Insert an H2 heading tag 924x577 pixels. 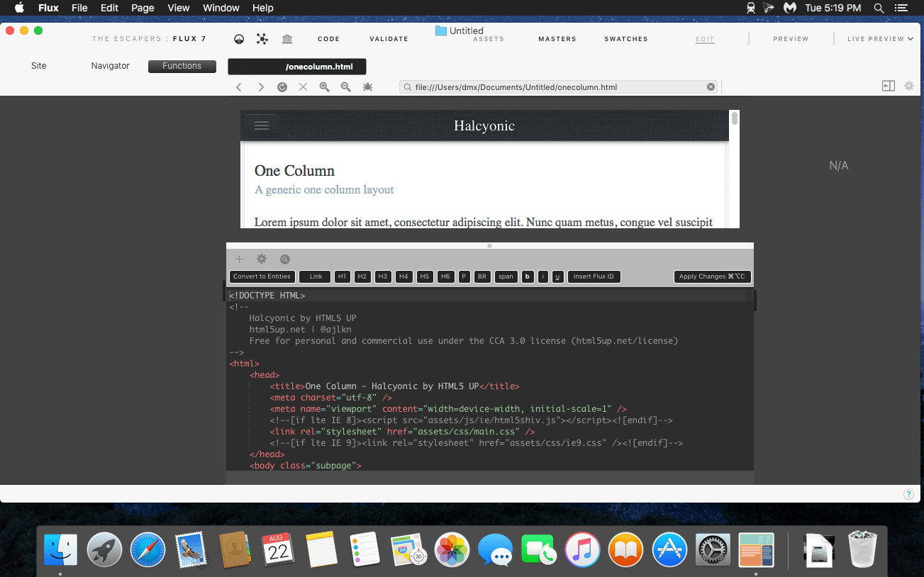[362, 276]
